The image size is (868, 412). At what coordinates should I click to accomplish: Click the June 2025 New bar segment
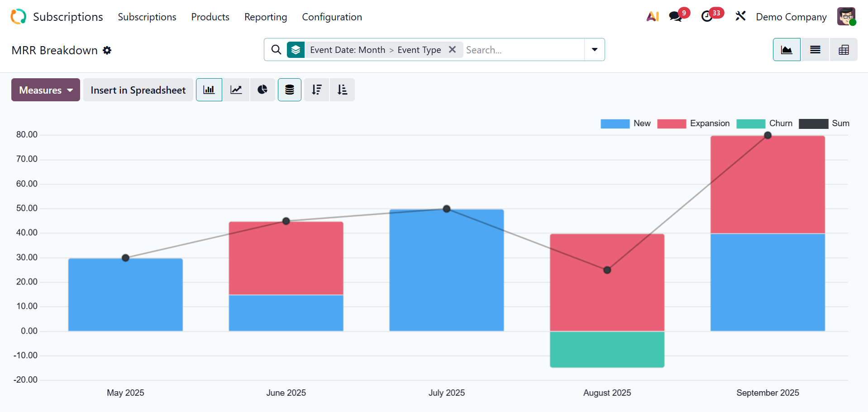(286, 313)
